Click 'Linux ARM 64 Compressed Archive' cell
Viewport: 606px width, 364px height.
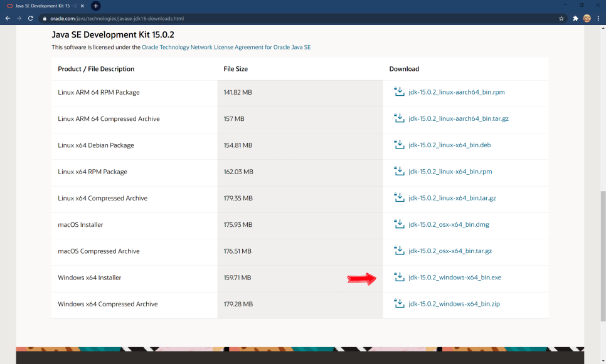coord(109,118)
